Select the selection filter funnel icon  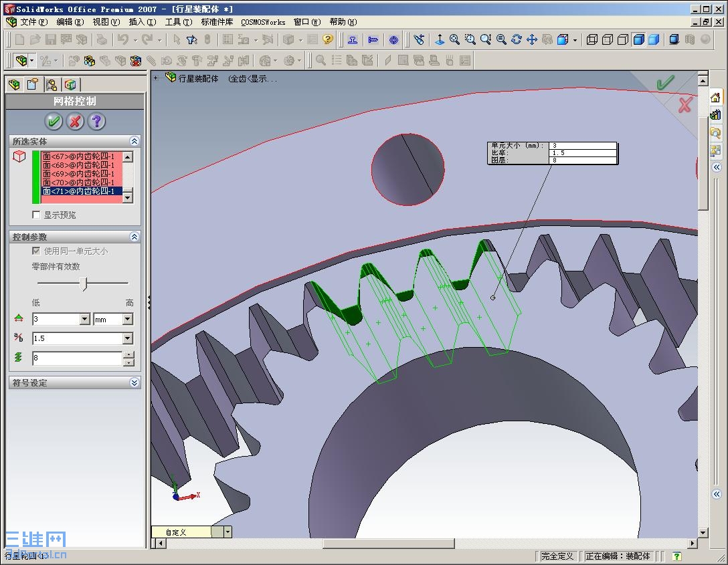point(192,40)
